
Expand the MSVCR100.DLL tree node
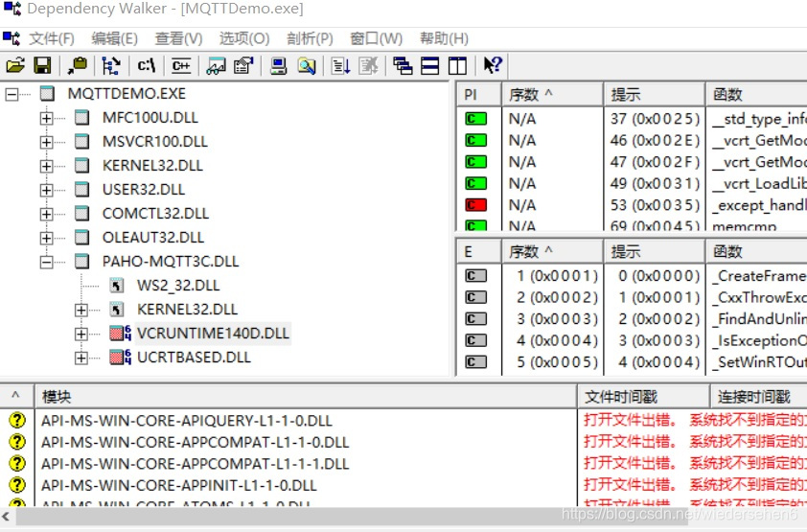(46, 142)
